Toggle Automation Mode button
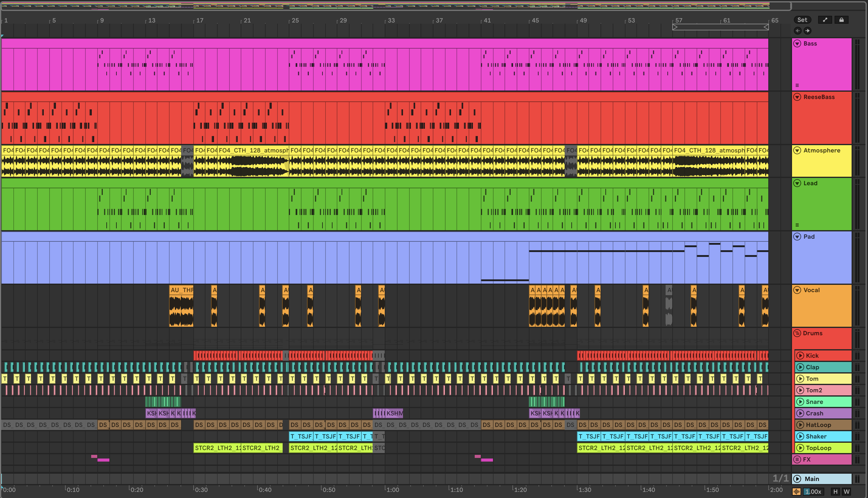Screen dimensions: 868x498 [x=825, y=20]
